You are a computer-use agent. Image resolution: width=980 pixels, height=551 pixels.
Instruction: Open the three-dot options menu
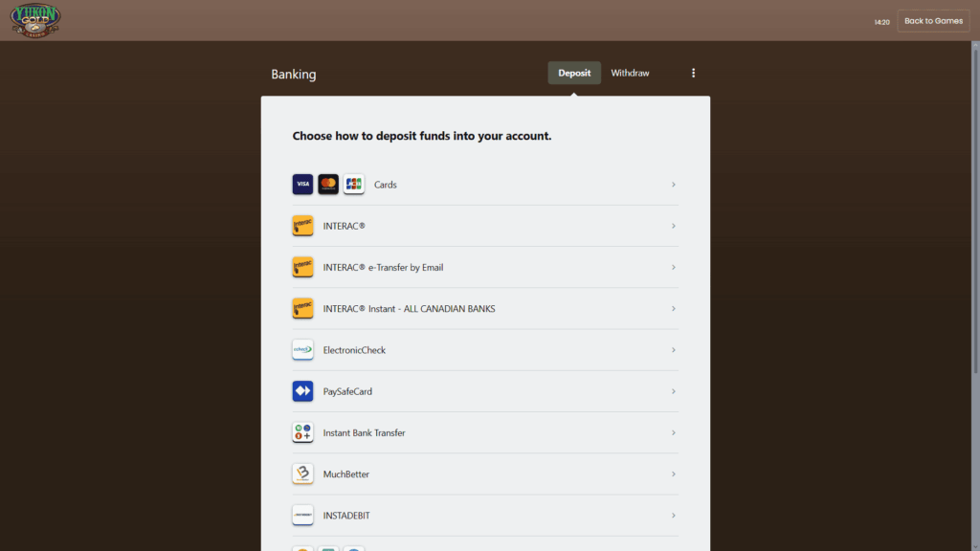pos(693,72)
